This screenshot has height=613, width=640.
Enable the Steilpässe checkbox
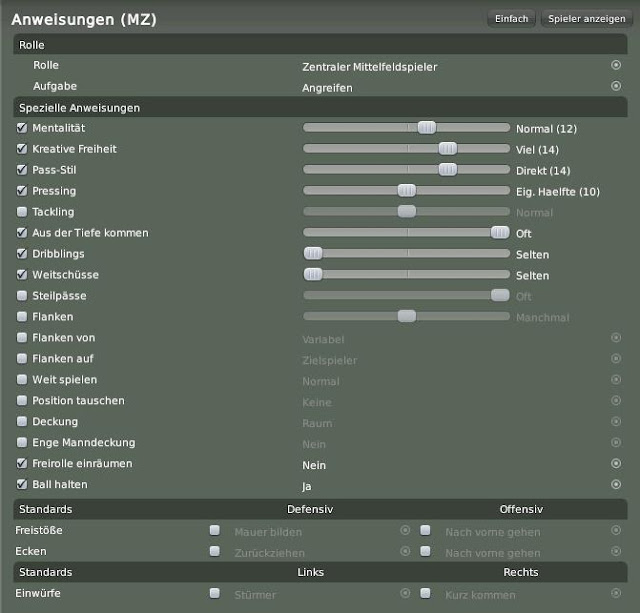coord(22,296)
